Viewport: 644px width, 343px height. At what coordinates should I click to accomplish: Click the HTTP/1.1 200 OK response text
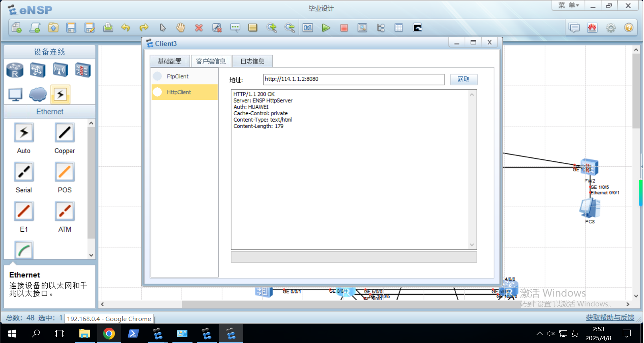point(254,94)
